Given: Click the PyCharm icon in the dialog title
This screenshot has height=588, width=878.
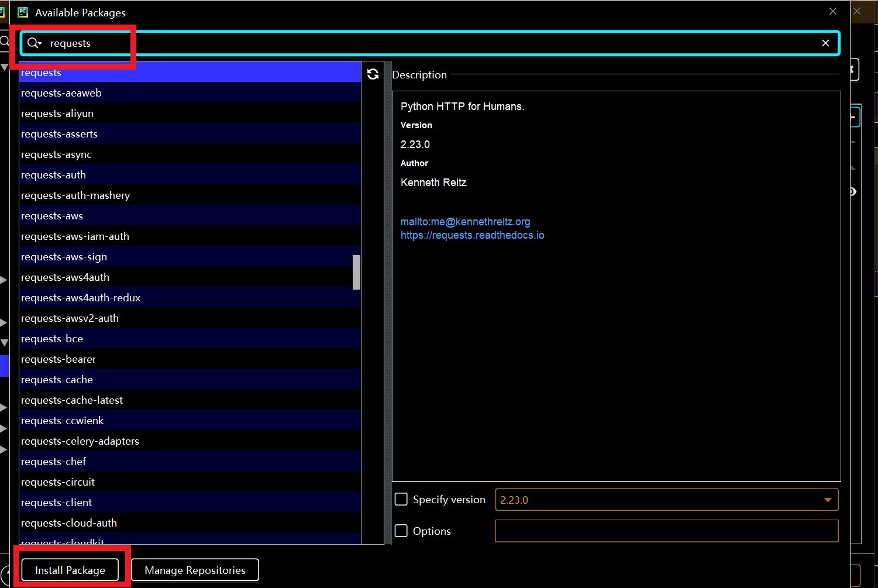Looking at the screenshot, I should pos(23,12).
